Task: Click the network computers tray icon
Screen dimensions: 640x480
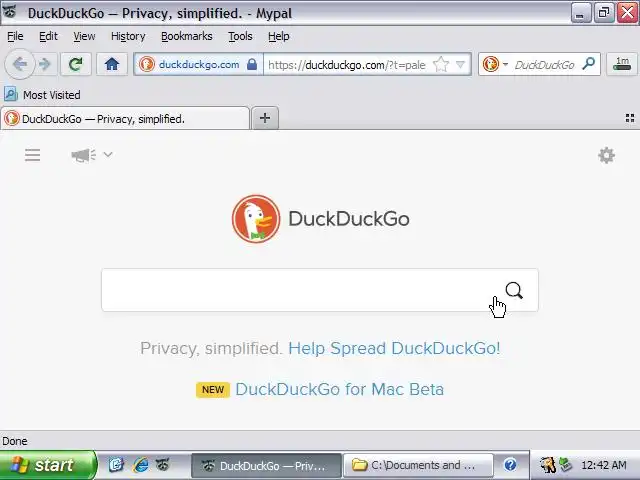Action: click(565, 464)
